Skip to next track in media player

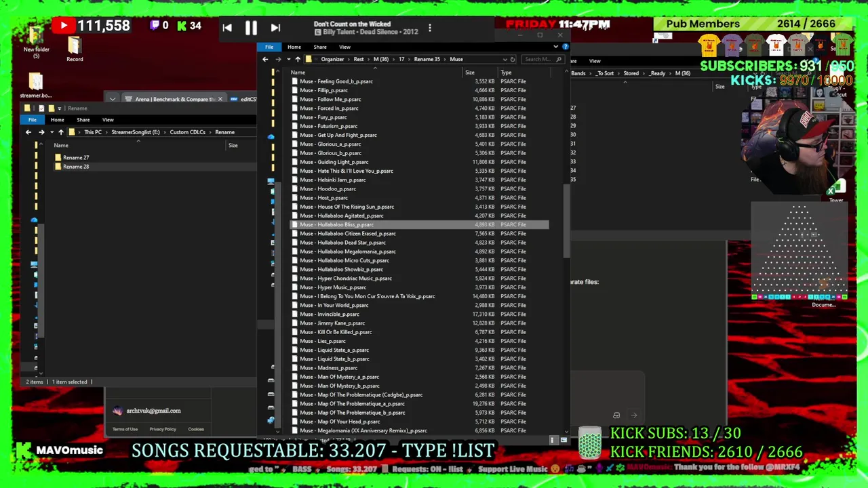275,28
